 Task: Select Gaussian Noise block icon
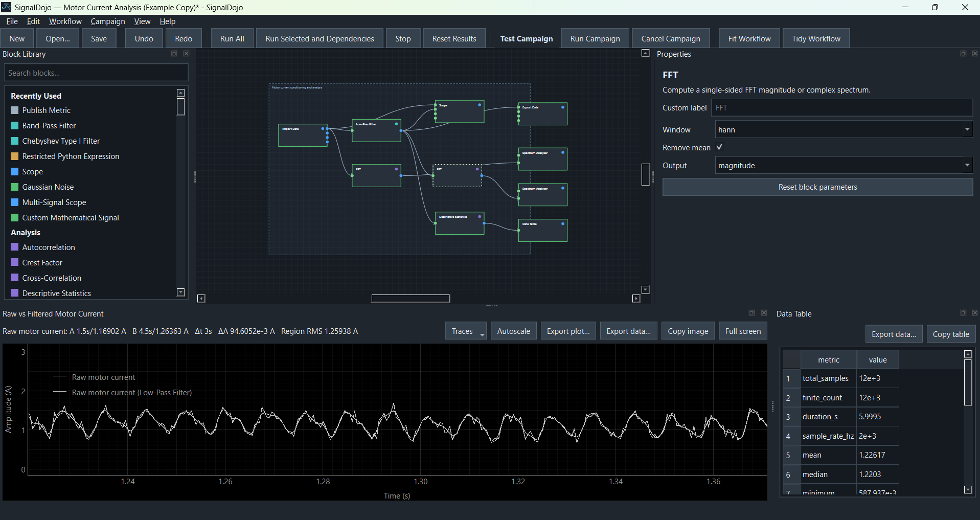(x=15, y=187)
